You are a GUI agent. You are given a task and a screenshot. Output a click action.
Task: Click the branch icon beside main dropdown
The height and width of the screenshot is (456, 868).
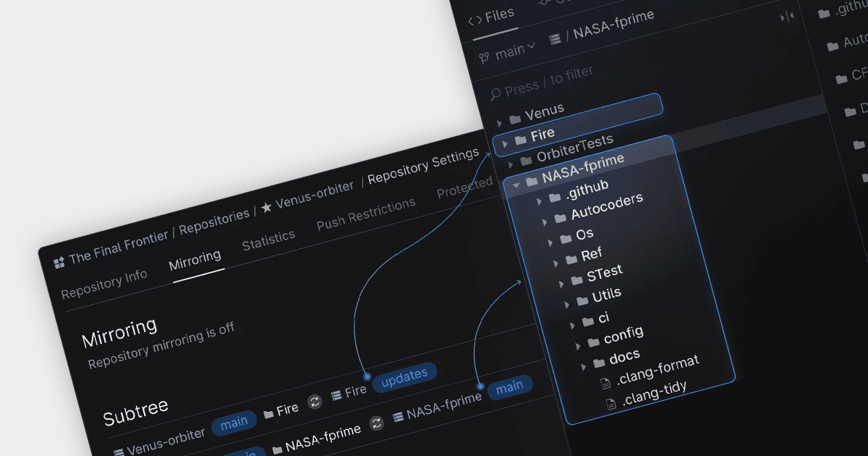tap(484, 58)
